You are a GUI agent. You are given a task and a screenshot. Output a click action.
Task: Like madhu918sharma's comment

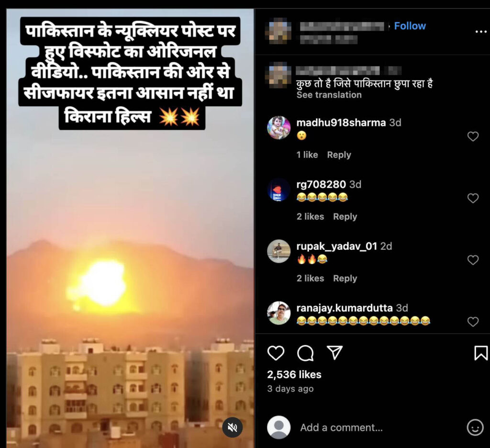[473, 136]
